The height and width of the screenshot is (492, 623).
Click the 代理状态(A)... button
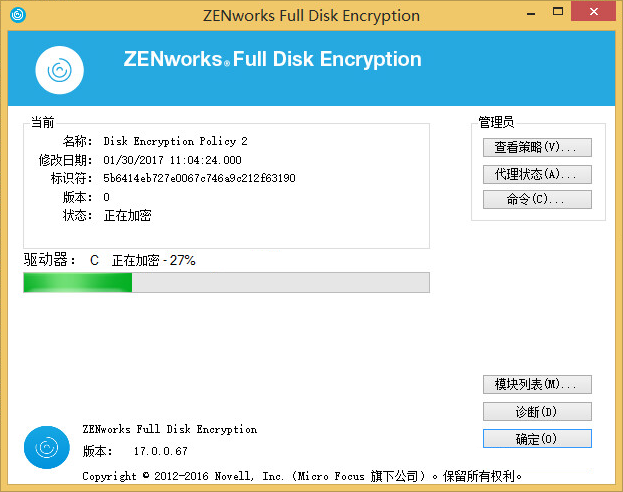pyautogui.click(x=536, y=174)
